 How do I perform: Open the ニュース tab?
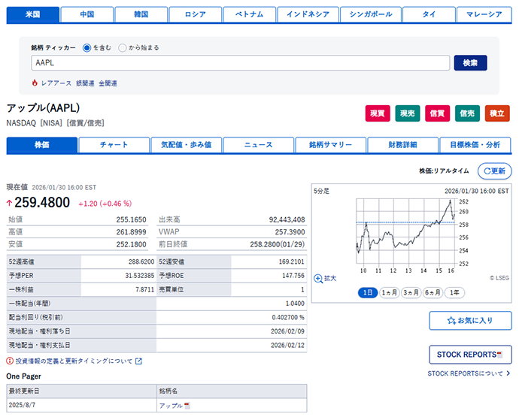259,145
